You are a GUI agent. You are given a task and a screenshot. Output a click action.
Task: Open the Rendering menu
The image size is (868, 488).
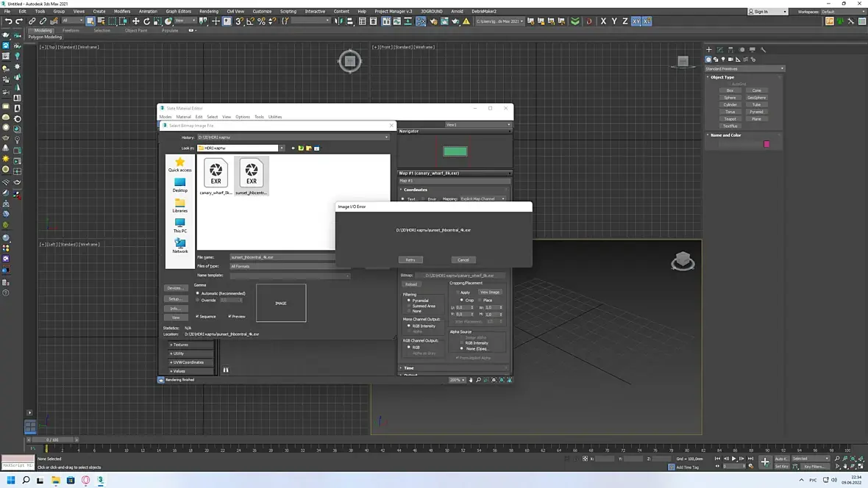(209, 12)
